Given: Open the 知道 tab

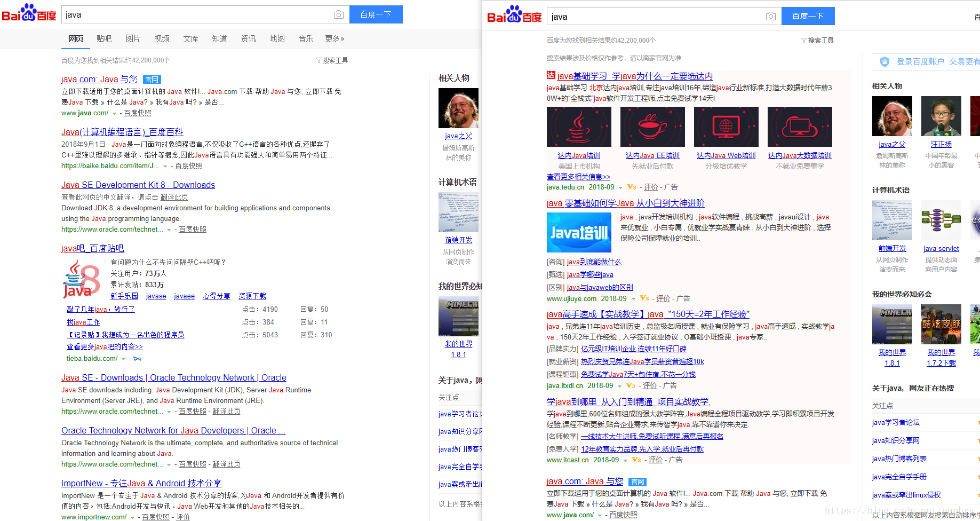Looking at the screenshot, I should (x=219, y=38).
